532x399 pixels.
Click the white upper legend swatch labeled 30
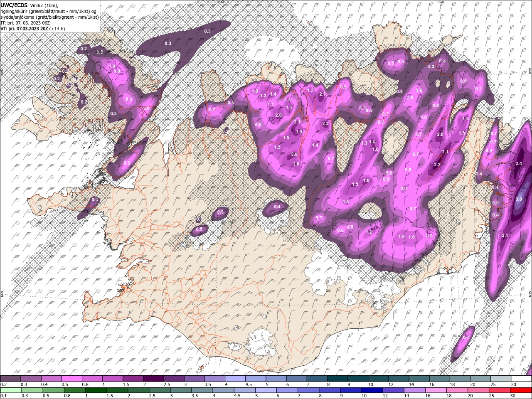[521, 379]
